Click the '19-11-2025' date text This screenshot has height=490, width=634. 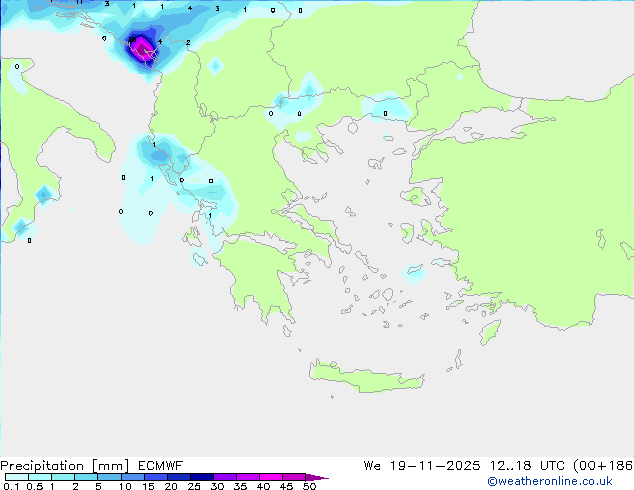[x=435, y=466]
